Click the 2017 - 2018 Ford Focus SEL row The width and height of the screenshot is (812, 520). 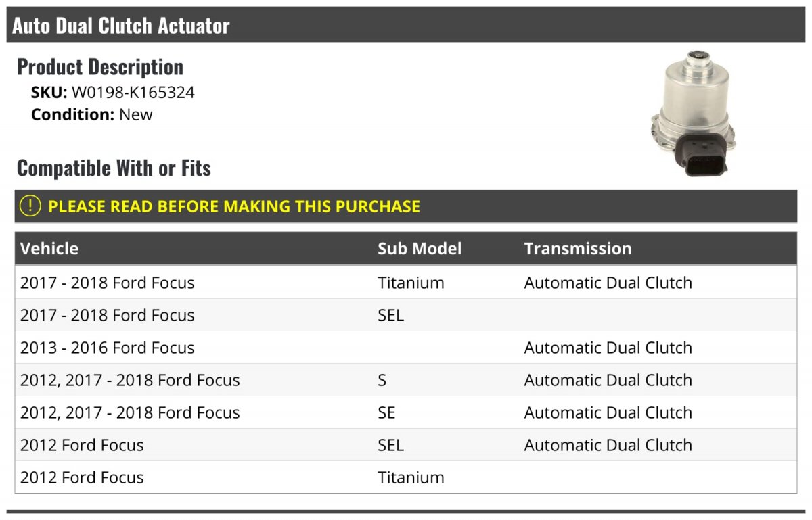pos(406,315)
